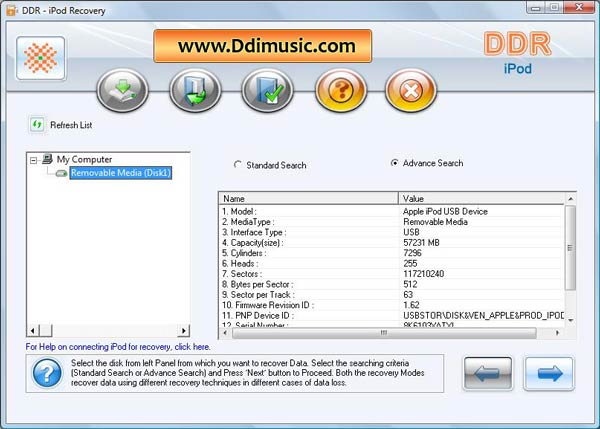Click the sector per track value '63'
Screen dimensions: 600x429
tap(408, 295)
